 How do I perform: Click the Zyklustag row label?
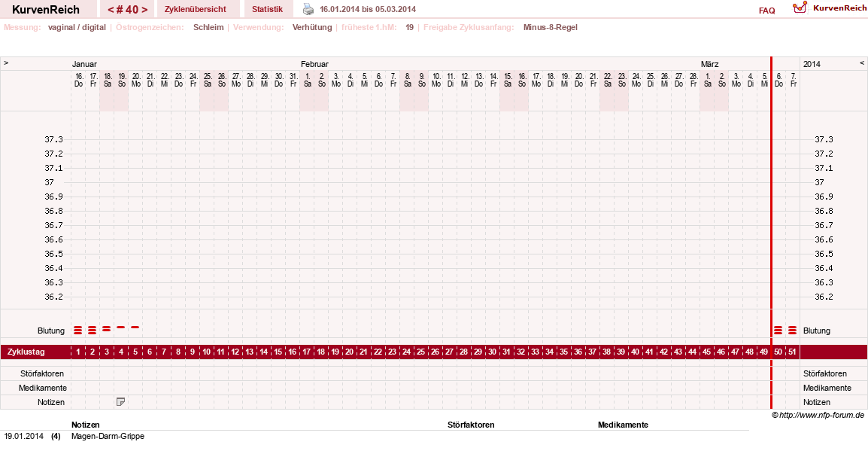coord(26,352)
